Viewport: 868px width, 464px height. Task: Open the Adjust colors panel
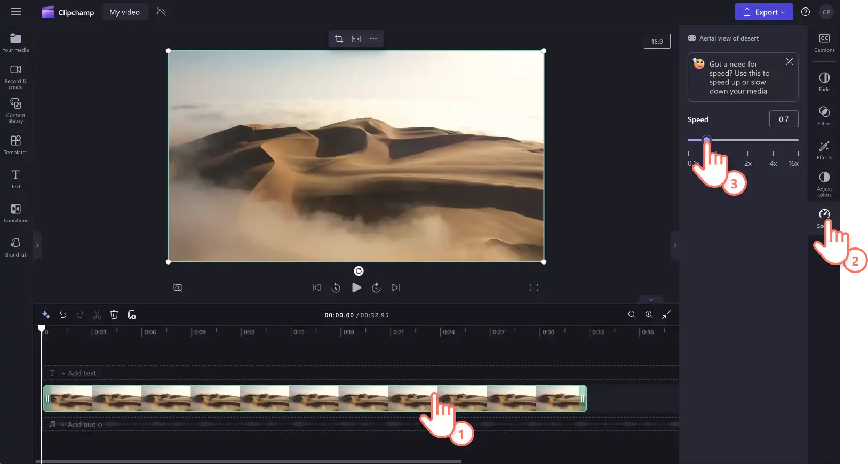coord(824,184)
